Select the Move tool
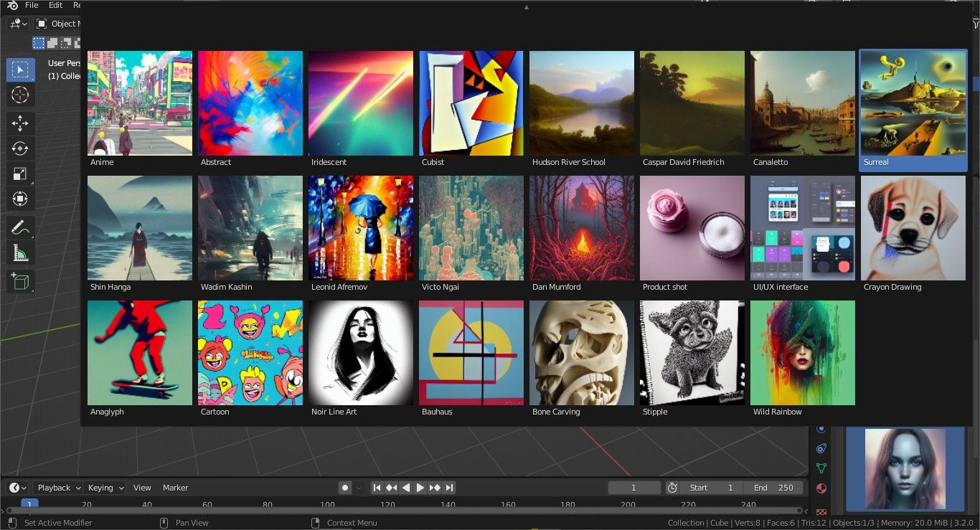 [x=20, y=123]
